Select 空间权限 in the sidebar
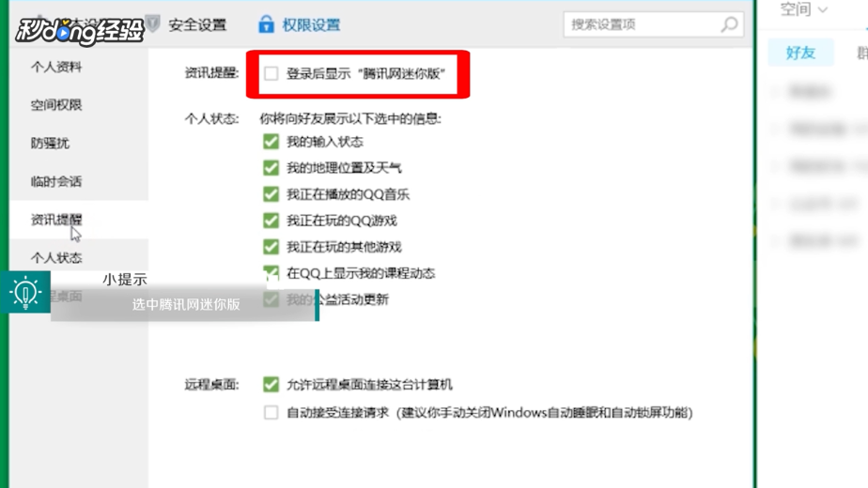This screenshot has height=488, width=868. [56, 105]
